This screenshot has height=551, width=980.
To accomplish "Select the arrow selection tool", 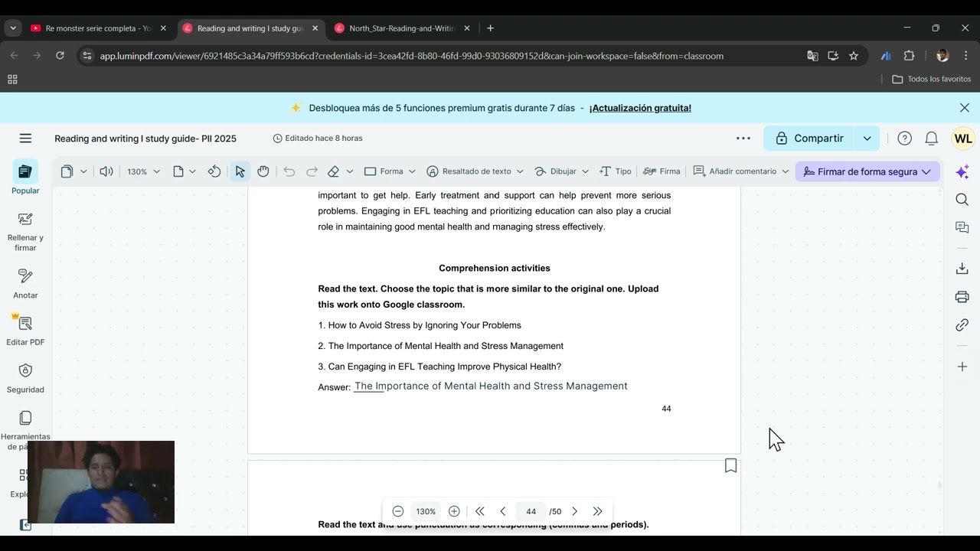I will tap(240, 171).
